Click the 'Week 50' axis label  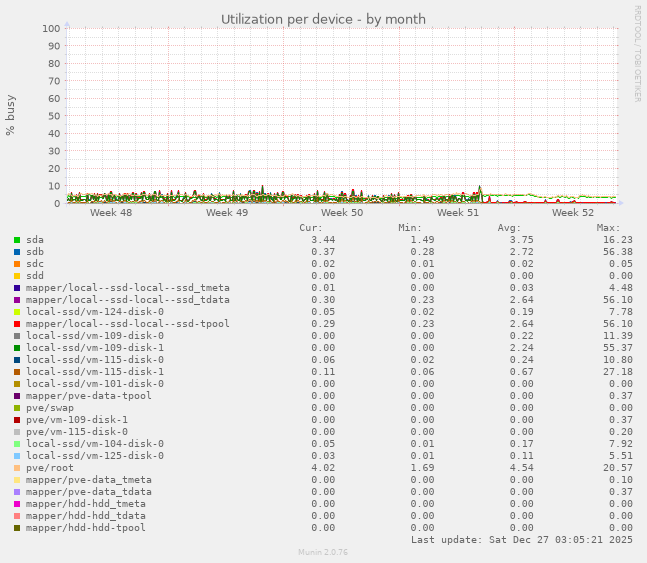pos(342,213)
